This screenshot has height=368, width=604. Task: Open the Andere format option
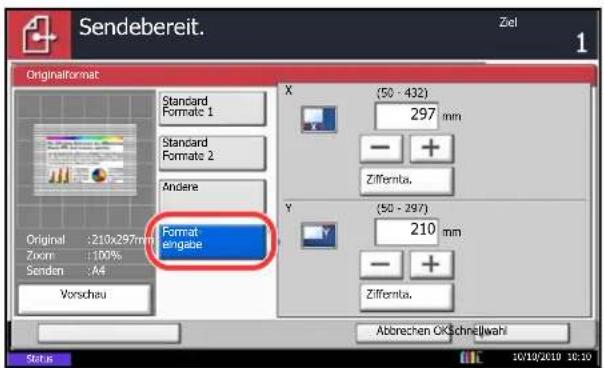click(212, 196)
